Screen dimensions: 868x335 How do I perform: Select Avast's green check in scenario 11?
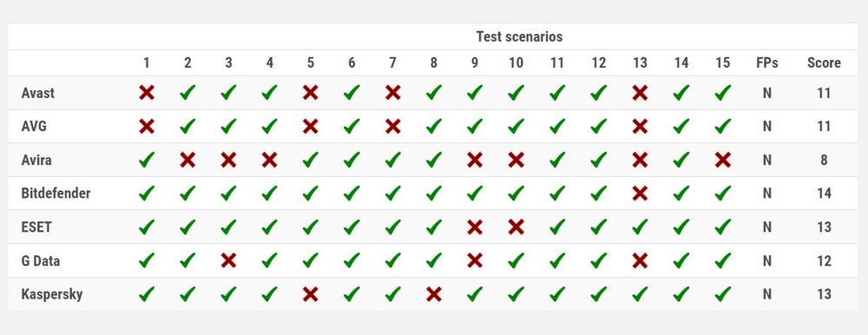(557, 93)
